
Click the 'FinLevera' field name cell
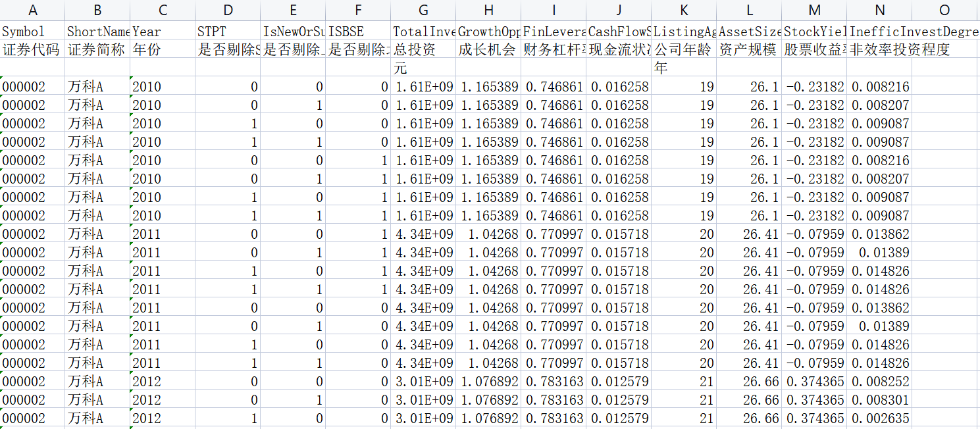pyautogui.click(x=554, y=32)
